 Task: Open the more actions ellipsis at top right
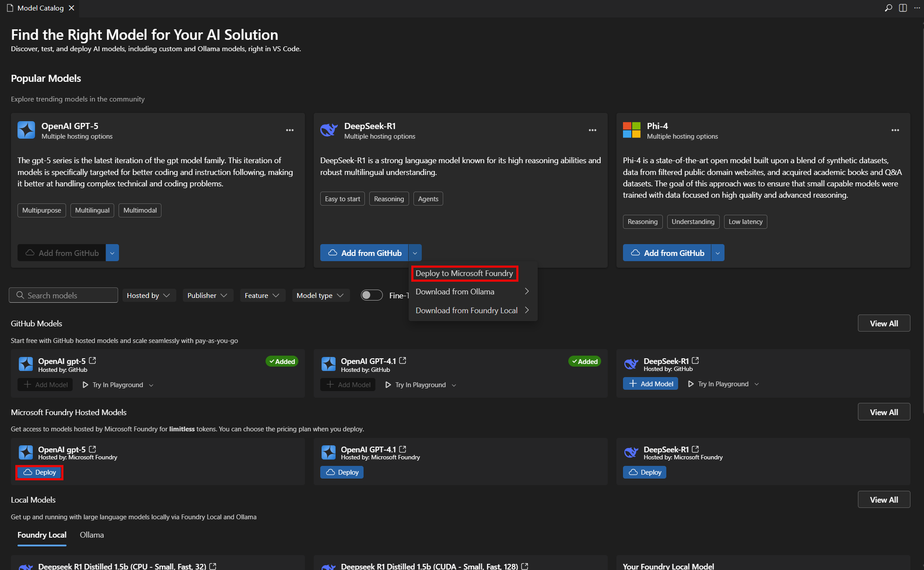click(x=917, y=8)
